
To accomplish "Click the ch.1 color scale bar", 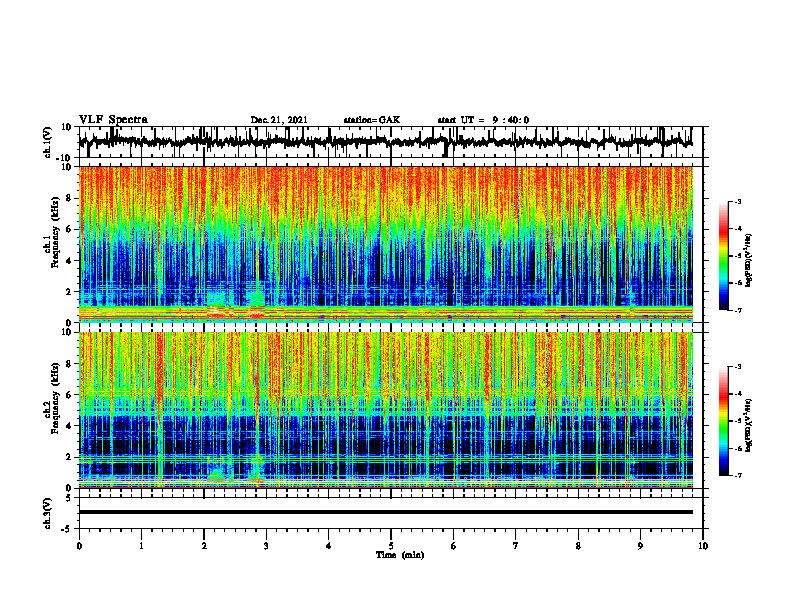I will 724,256.
